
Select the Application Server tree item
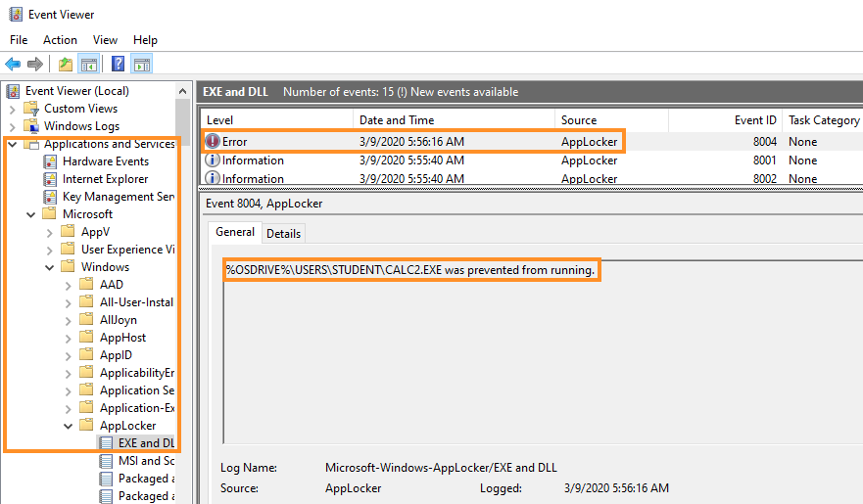click(x=137, y=390)
